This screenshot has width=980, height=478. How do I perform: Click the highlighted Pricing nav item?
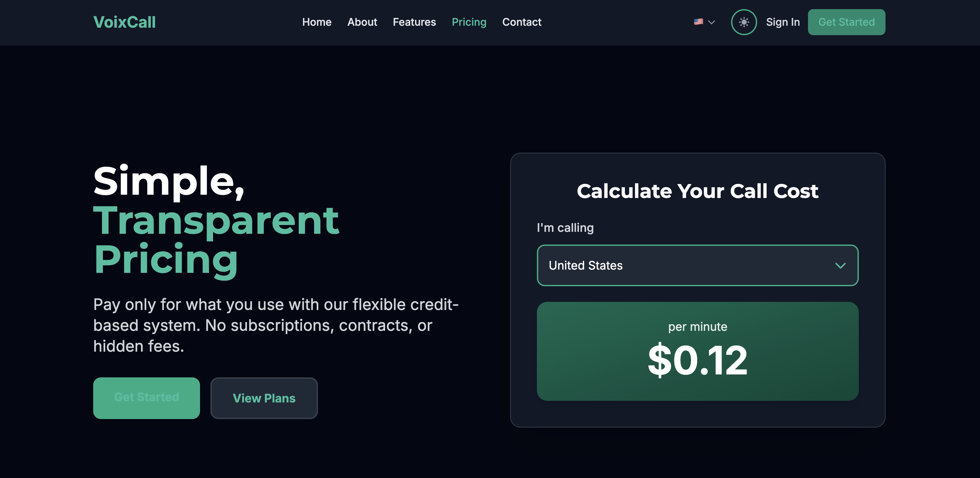(x=469, y=22)
